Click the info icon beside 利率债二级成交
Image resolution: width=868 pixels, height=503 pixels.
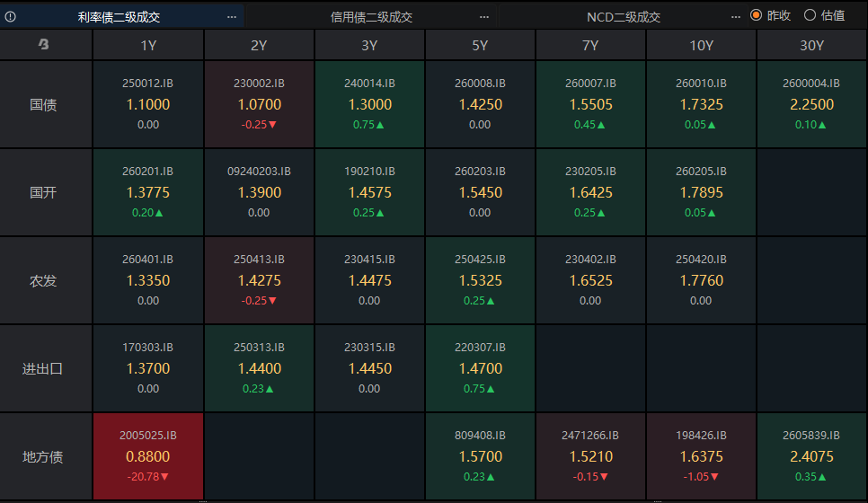pos(11,16)
